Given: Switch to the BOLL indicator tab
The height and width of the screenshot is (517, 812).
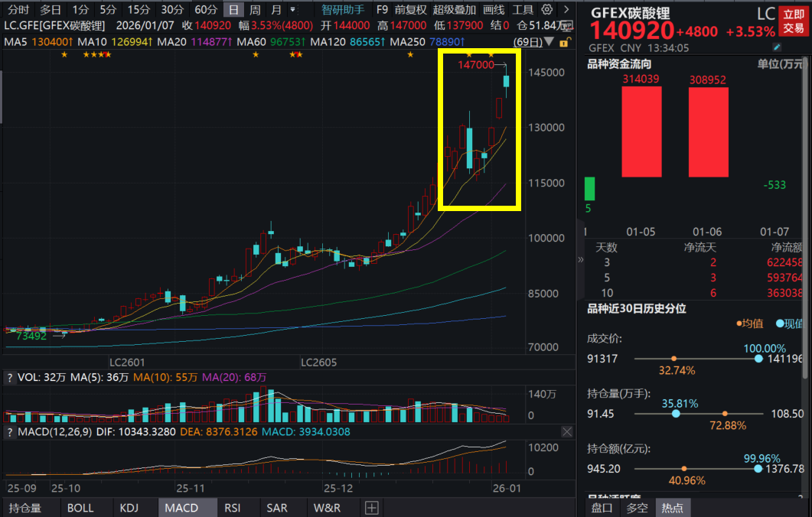Looking at the screenshot, I should 80,508.
